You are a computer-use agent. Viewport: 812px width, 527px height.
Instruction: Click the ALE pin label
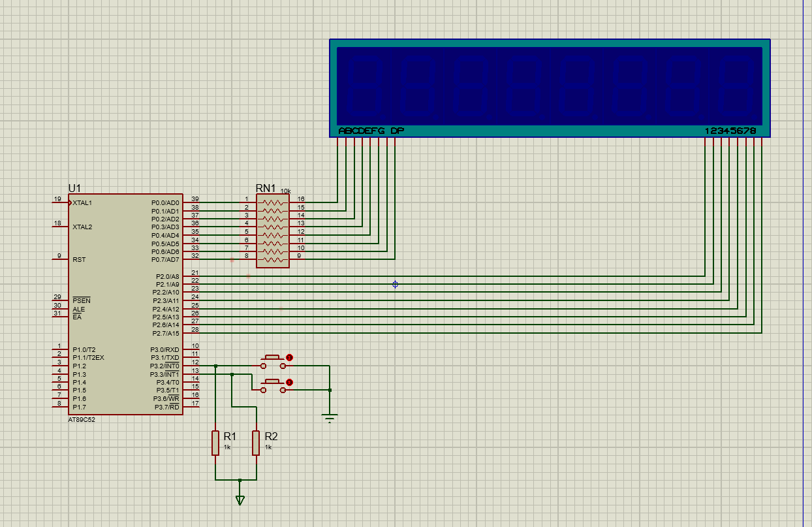click(79, 310)
